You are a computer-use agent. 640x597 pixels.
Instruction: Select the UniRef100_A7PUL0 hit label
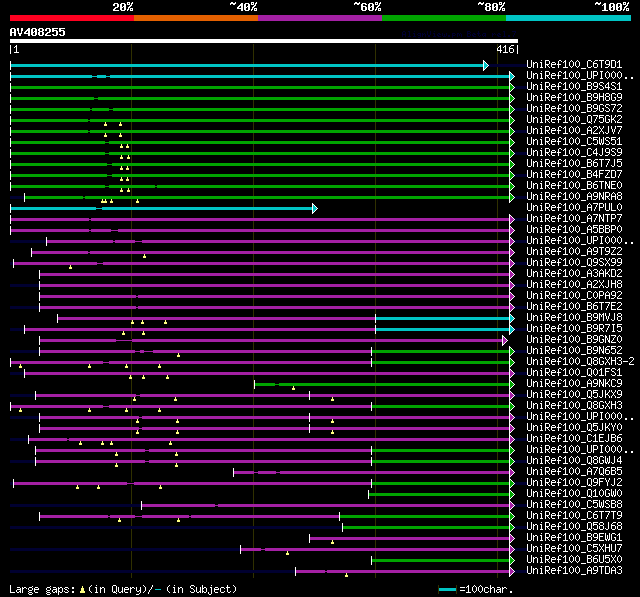[x=574, y=208]
